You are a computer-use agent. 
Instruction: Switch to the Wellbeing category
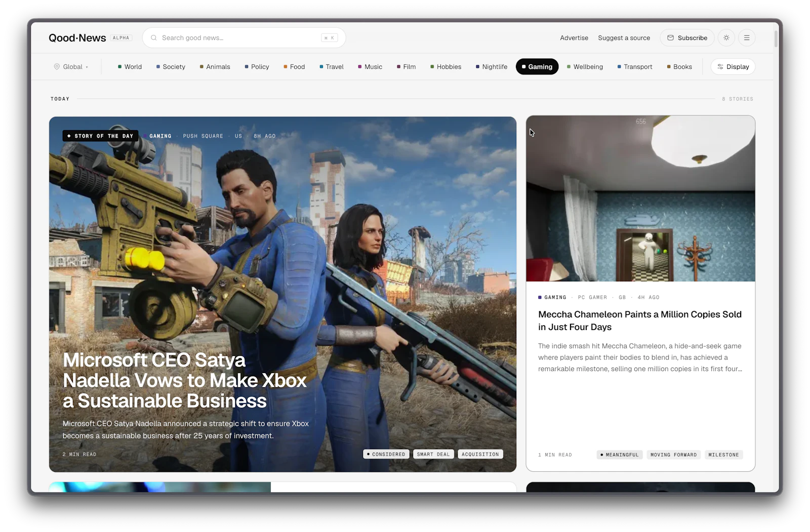point(585,67)
